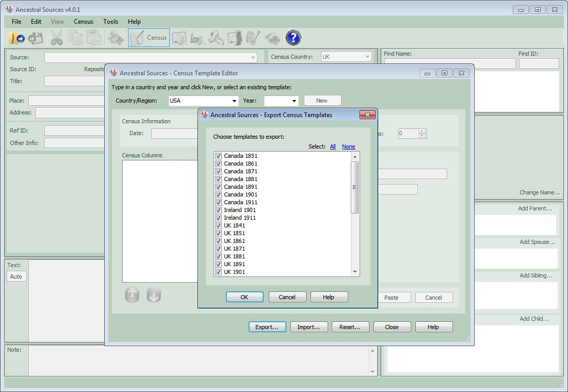568x392 pixels.
Task: Close the Export Census Templates dialog
Action: pyautogui.click(x=367, y=115)
